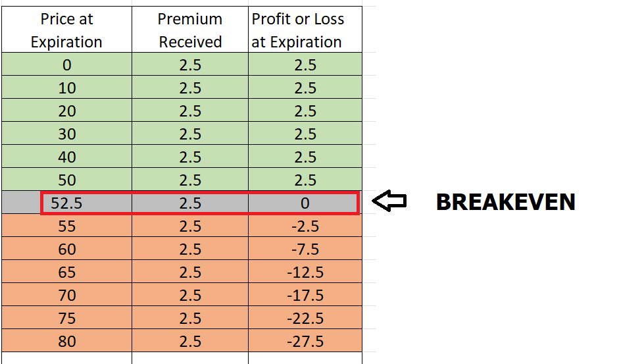Image resolution: width=644 pixels, height=364 pixels.
Task: Click the price cell containing 40
Action: tap(66, 157)
